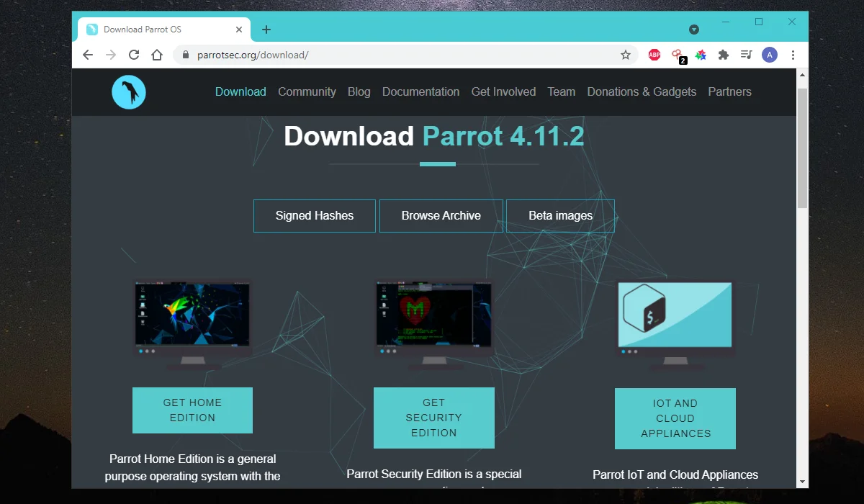
Task: Close the Download Parrot OS tab
Action: [x=240, y=30]
